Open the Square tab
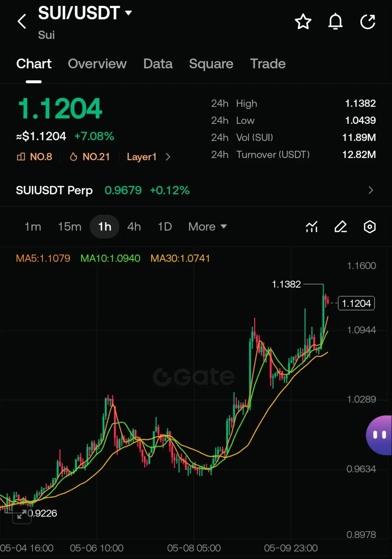 [x=211, y=64]
